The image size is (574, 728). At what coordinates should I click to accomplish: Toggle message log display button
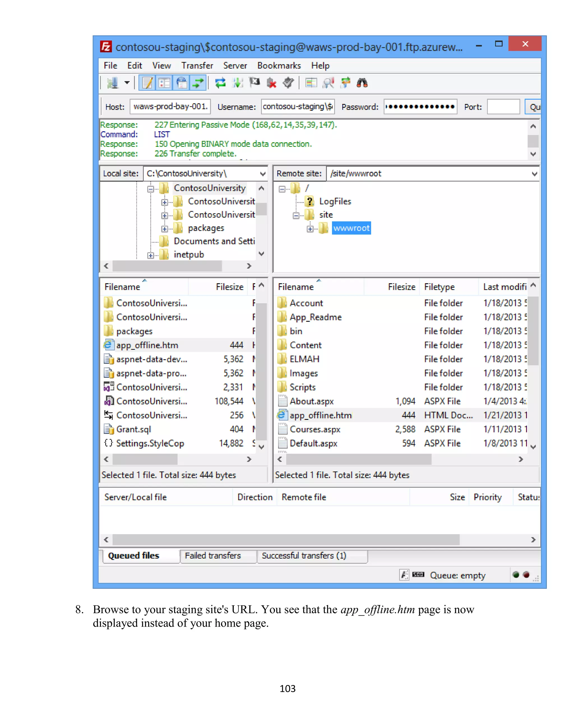coord(147,83)
